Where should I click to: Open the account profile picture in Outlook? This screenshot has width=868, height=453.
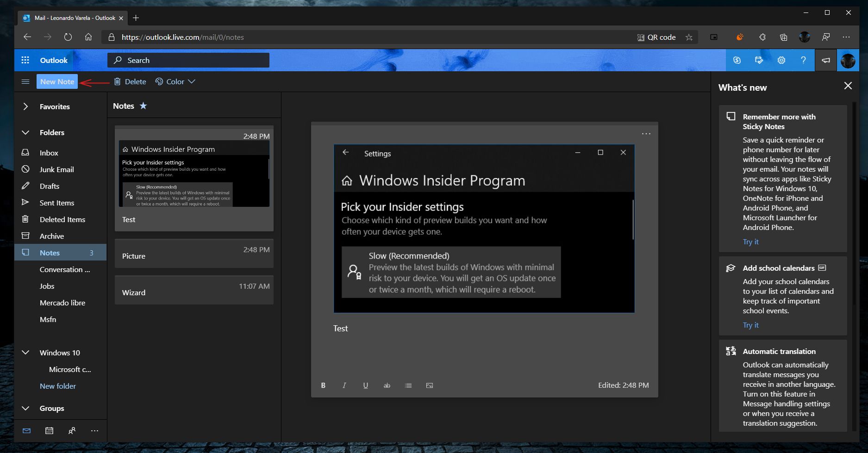point(848,60)
